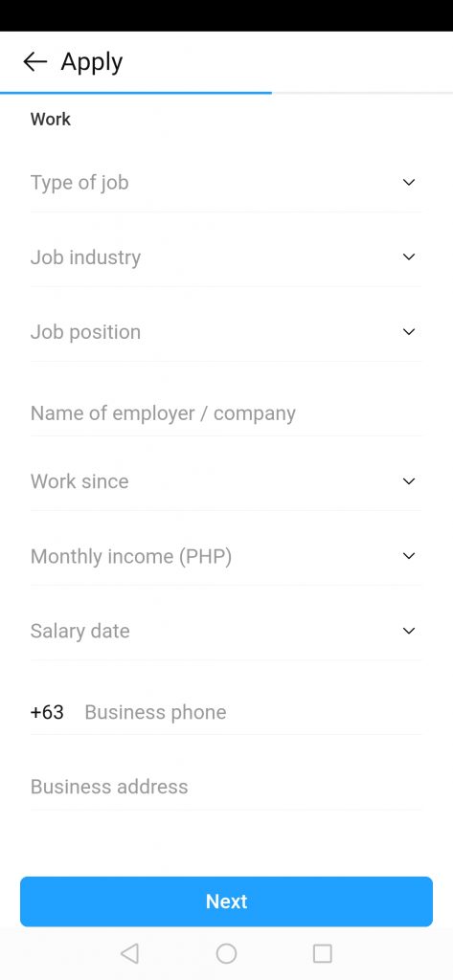
Task: Click the blue application progress bar
Action: [x=136, y=93]
